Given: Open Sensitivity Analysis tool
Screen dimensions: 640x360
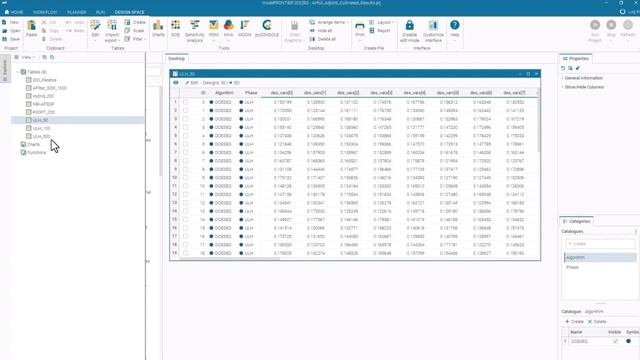Looking at the screenshot, I should click(195, 31).
